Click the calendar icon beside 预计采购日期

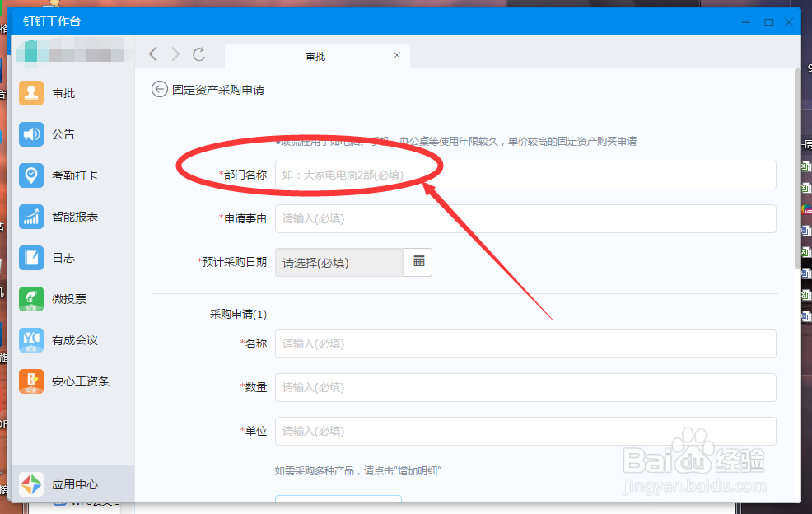(418, 261)
